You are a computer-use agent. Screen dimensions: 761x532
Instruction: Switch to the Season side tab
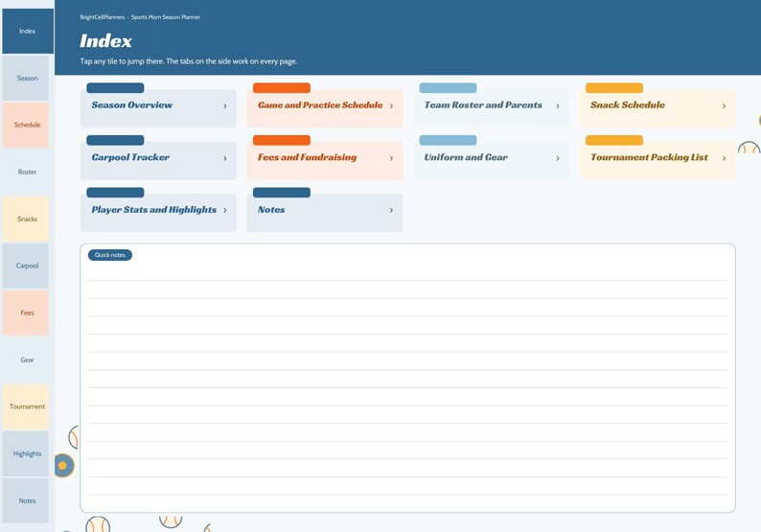[x=26, y=79]
